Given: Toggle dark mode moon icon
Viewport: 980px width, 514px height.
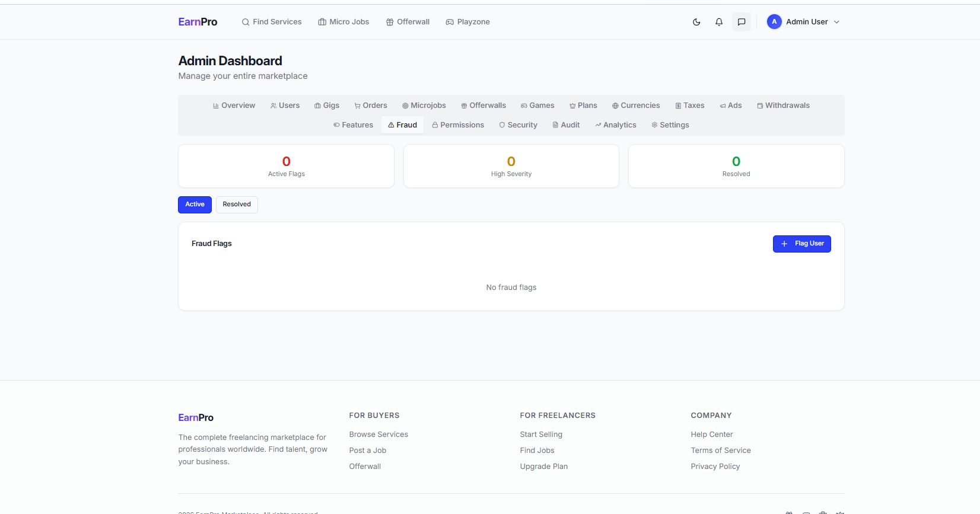Looking at the screenshot, I should tap(696, 22).
